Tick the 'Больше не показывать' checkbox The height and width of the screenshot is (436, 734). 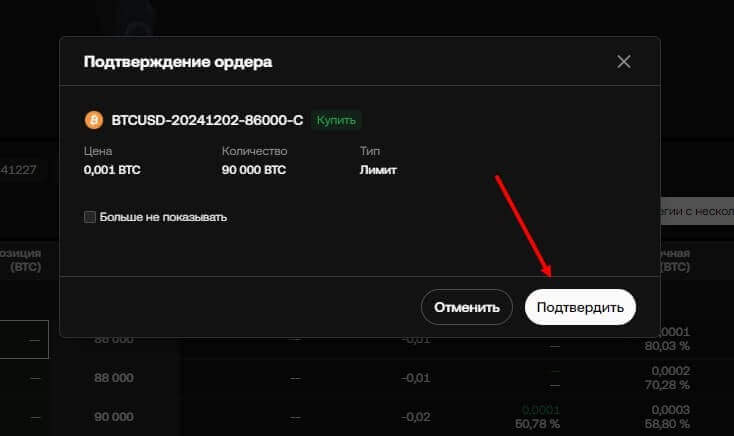[90, 217]
